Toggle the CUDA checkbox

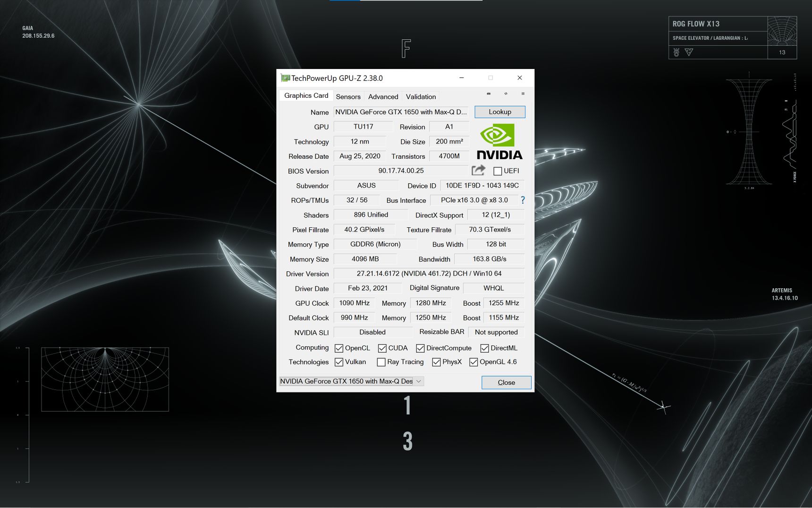coord(382,348)
